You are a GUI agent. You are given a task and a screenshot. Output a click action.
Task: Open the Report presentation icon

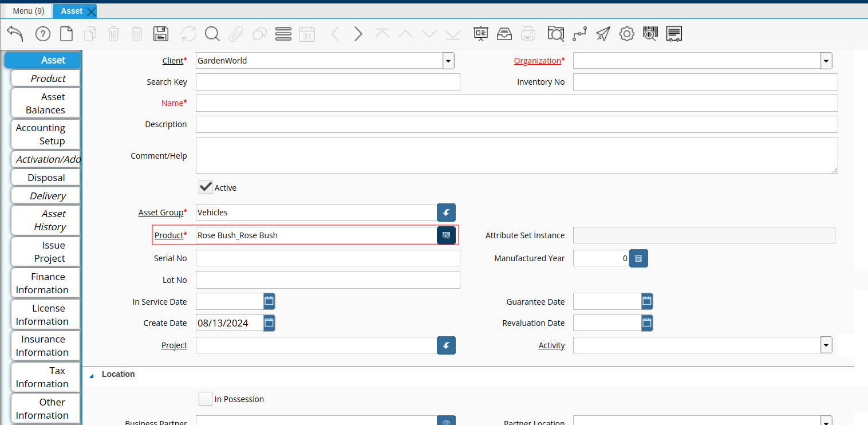[x=480, y=34]
